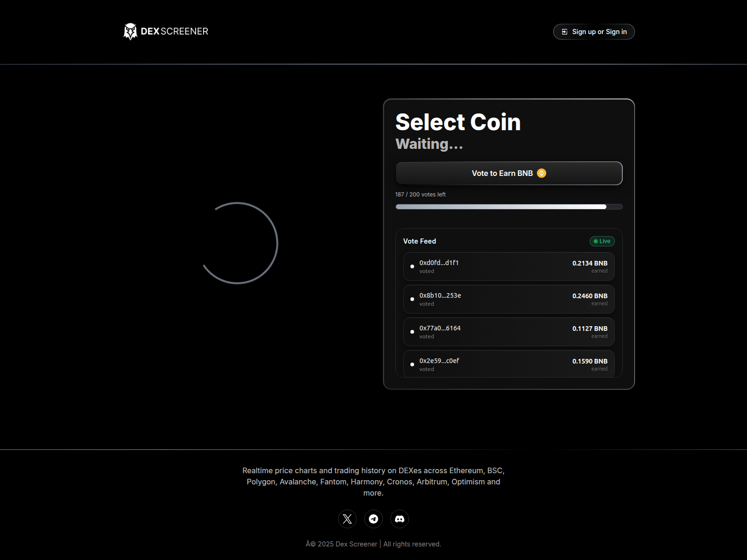
Task: Click the dot beside 0xd0fd...d1f1
Action: pyautogui.click(x=412, y=266)
